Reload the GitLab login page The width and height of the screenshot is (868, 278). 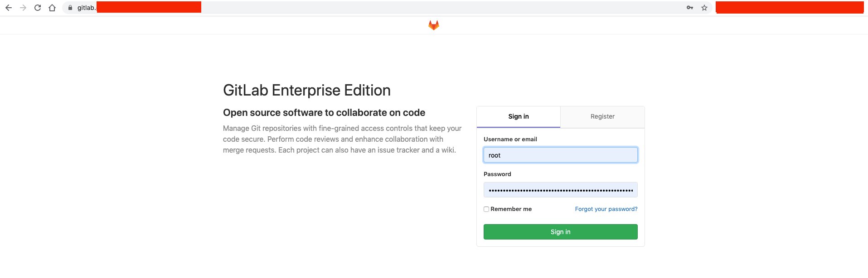click(x=38, y=8)
